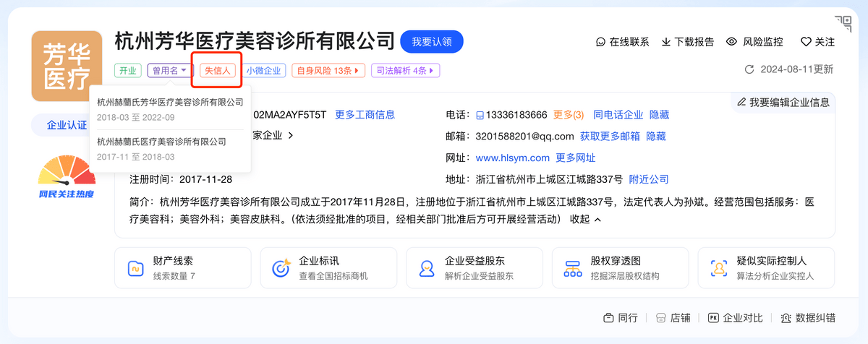Click the refresh icon beside 2024-08-11更新

pos(749,70)
